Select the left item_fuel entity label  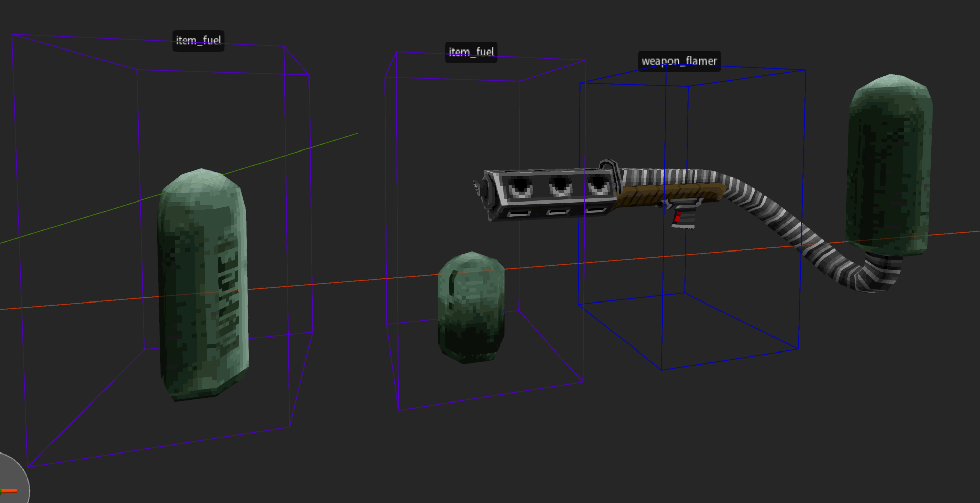point(198,40)
